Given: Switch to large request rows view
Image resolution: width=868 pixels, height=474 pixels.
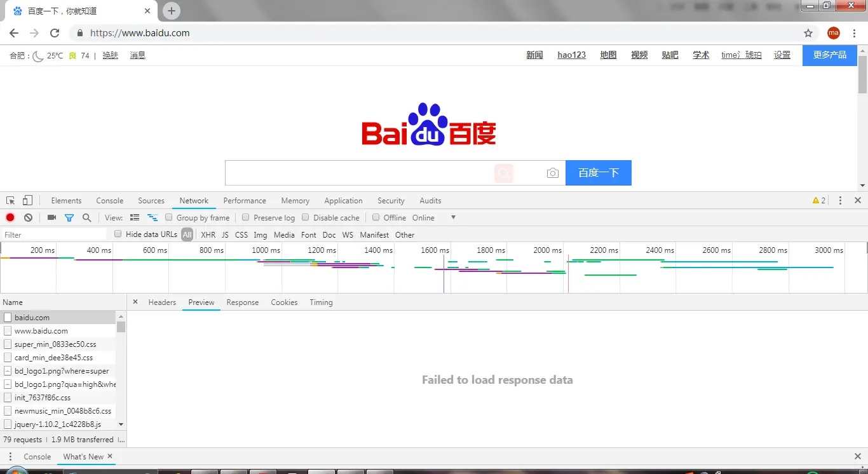Looking at the screenshot, I should click(135, 217).
